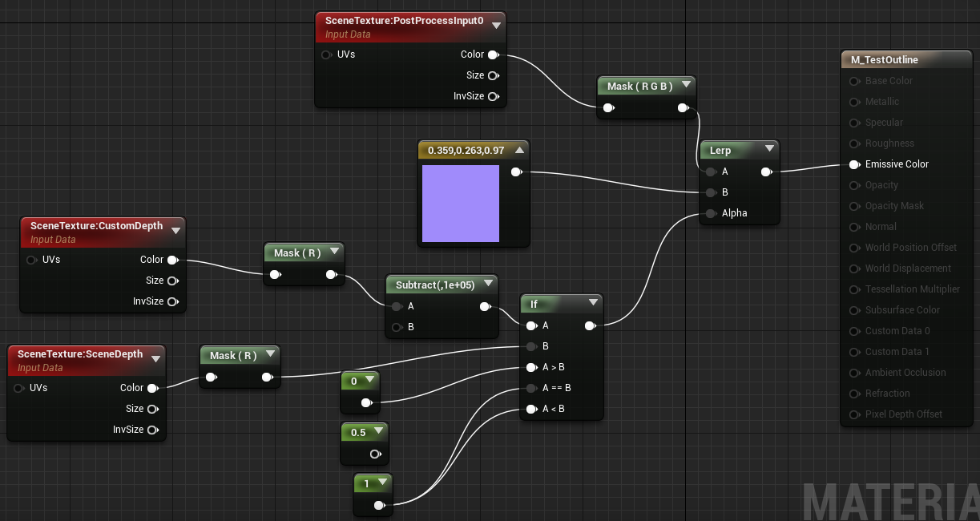Click the output pin of the Mask ( R ) node wired to SceneDepth
The height and width of the screenshot is (521, 980).
[268, 378]
